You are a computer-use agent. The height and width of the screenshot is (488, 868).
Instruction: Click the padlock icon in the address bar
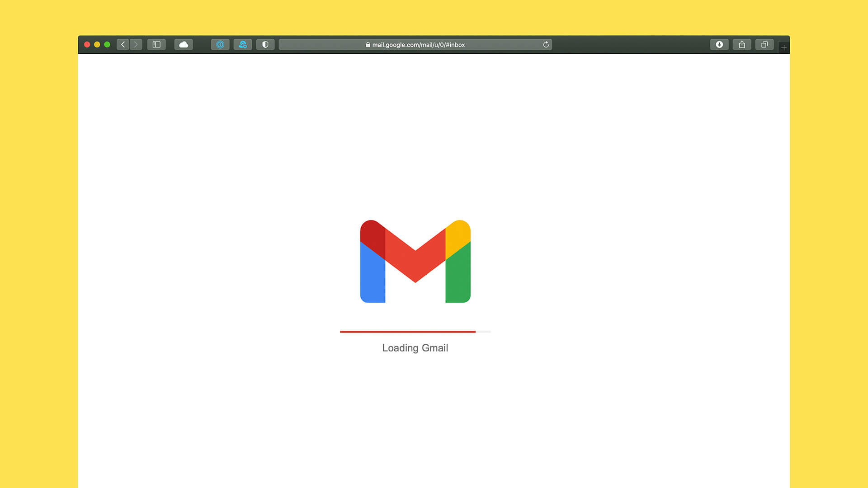pyautogui.click(x=367, y=45)
